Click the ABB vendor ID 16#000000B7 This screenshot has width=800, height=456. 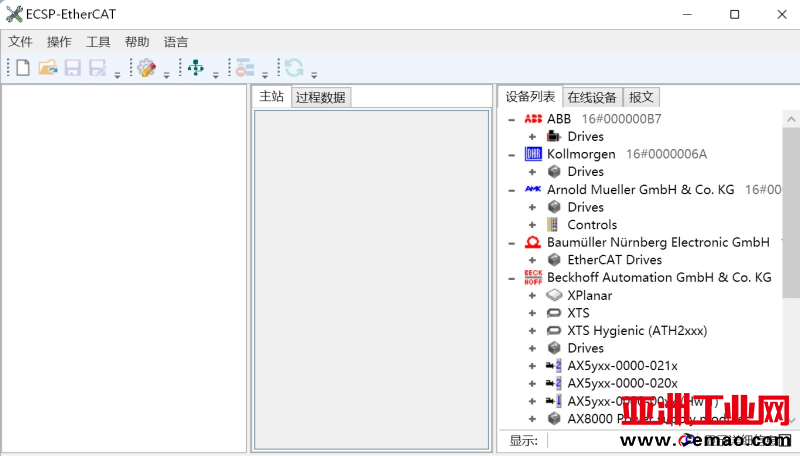point(621,119)
